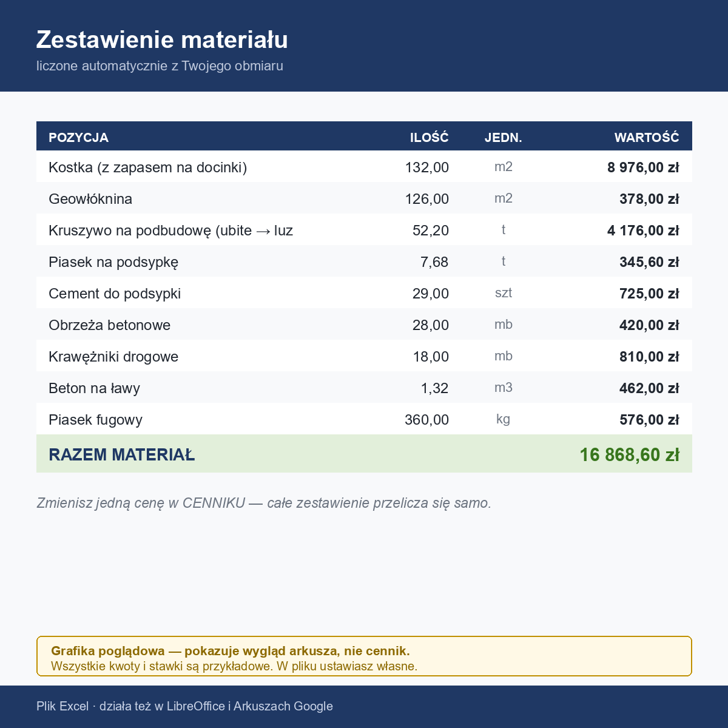Select the Obrzeża betonowe row
728x728 pixels.
(364, 325)
